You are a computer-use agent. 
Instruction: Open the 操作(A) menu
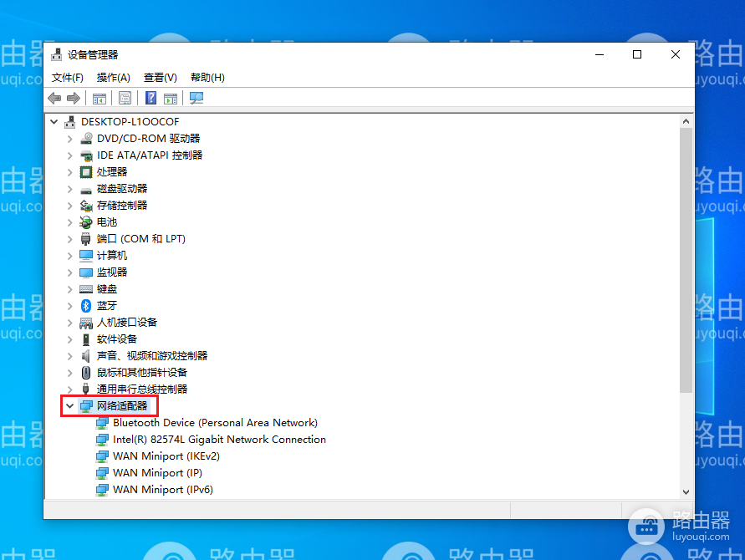point(113,78)
